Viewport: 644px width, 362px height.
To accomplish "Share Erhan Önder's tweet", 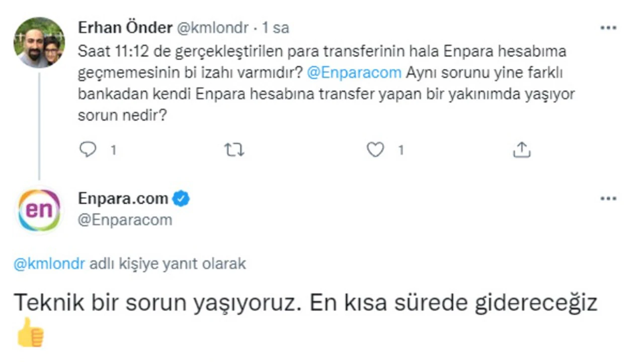I will click(x=522, y=150).
